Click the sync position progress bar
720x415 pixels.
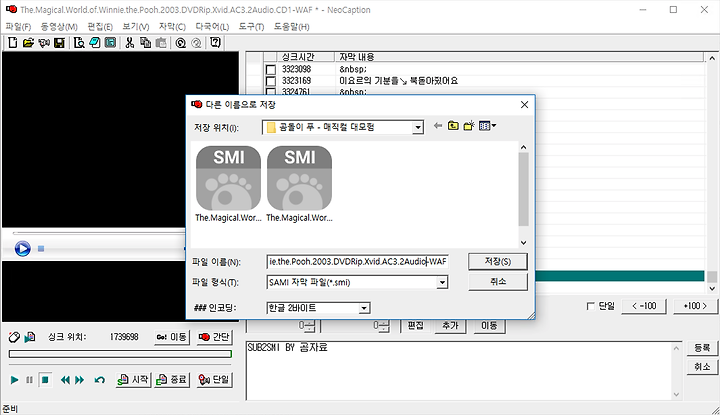tap(120, 354)
